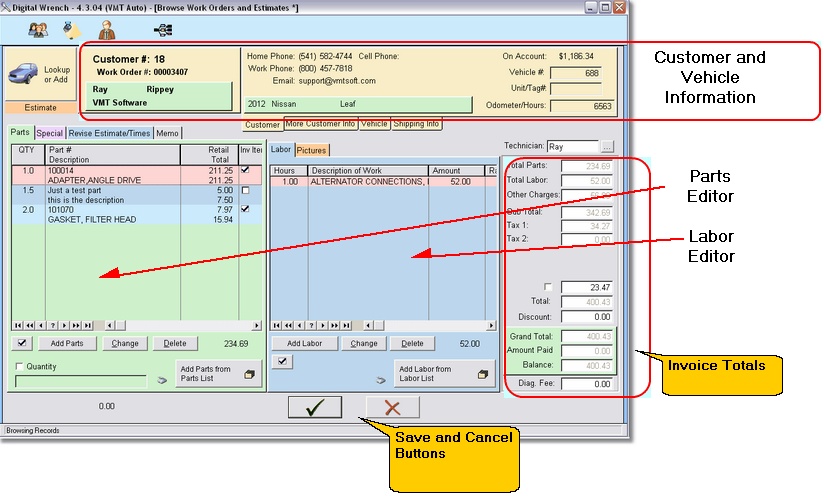Click parts grid scrollbar left arrow
824x496 pixels.
(109, 326)
